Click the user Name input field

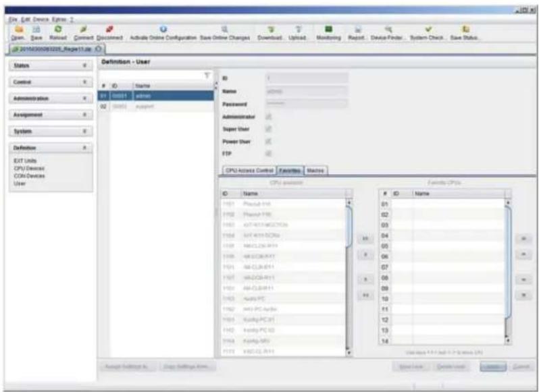click(x=307, y=92)
